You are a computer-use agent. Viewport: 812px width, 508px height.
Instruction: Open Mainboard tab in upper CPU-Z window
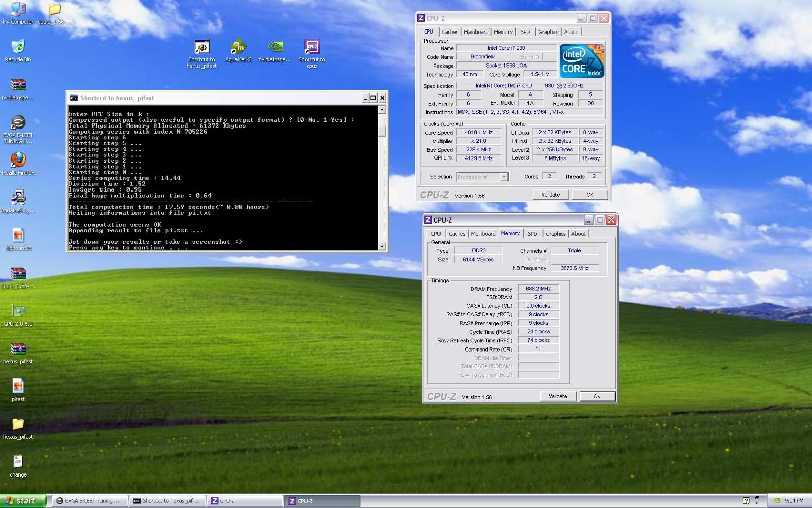(x=476, y=32)
